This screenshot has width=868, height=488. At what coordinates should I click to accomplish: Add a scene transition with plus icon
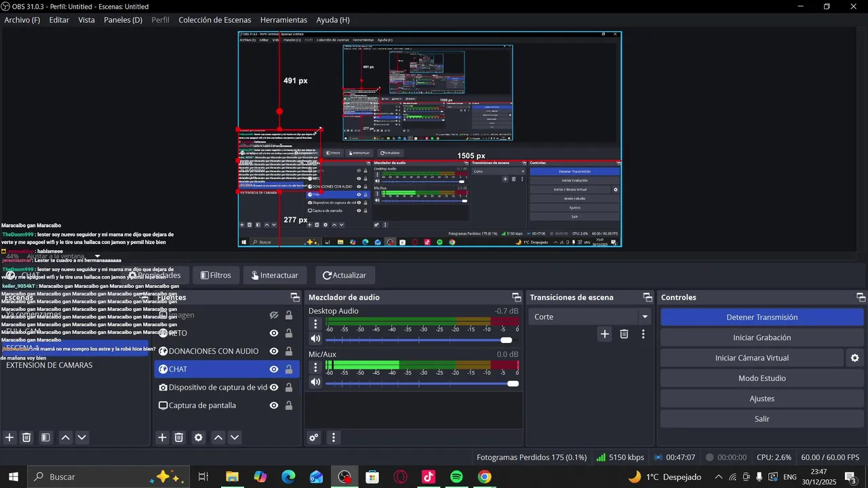point(605,334)
